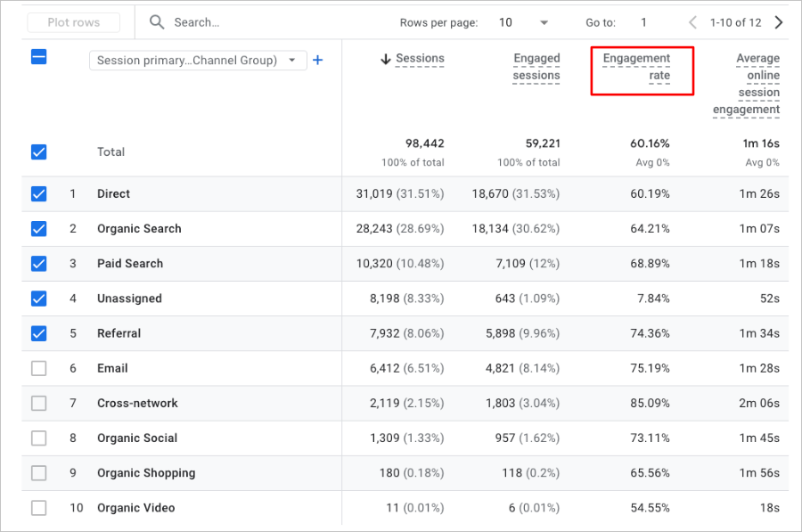The image size is (802, 532).
Task: Uncheck the Direct row checkbox
Action: (38, 193)
